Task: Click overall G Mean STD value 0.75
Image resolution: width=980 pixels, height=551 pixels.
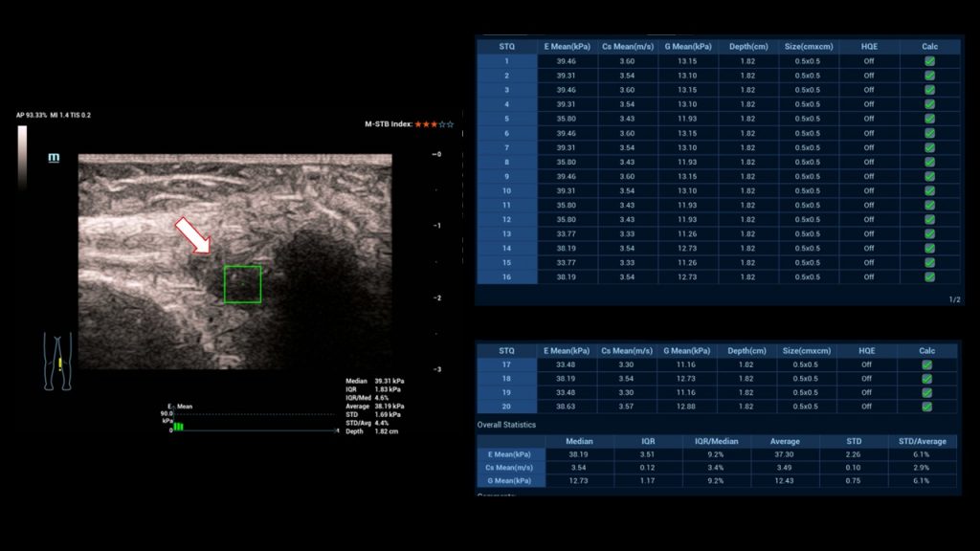Action: pyautogui.click(x=853, y=481)
